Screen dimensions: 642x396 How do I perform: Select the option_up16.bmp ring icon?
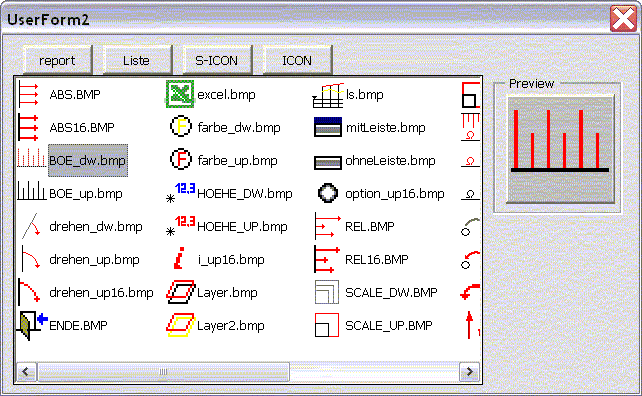(328, 193)
